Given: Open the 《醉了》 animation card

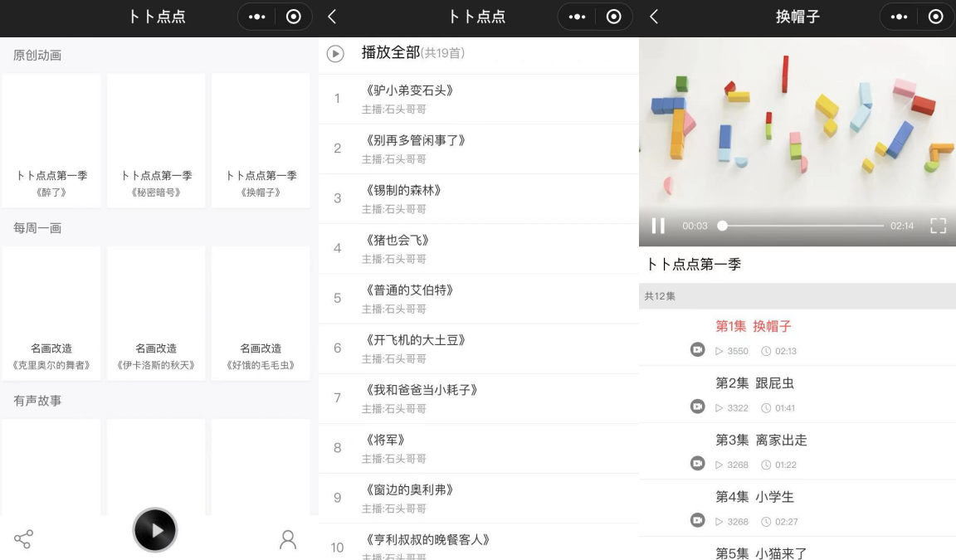Looking at the screenshot, I should point(51,141).
